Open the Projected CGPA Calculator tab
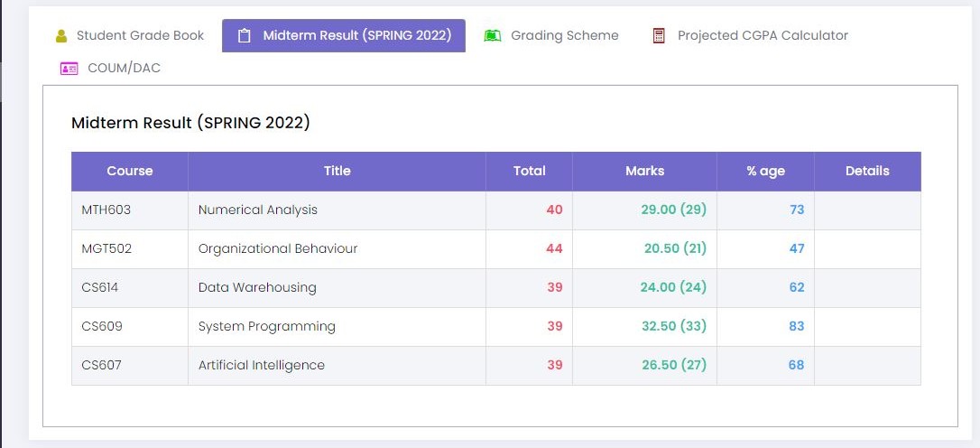 [751, 35]
